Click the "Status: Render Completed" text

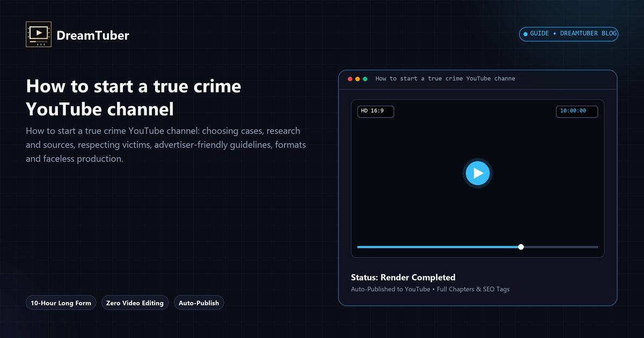pos(403,277)
